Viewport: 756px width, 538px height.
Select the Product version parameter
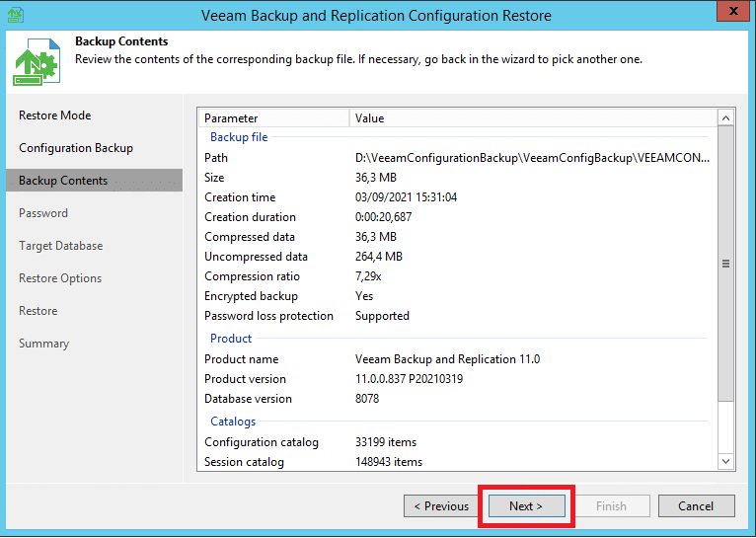(x=246, y=379)
